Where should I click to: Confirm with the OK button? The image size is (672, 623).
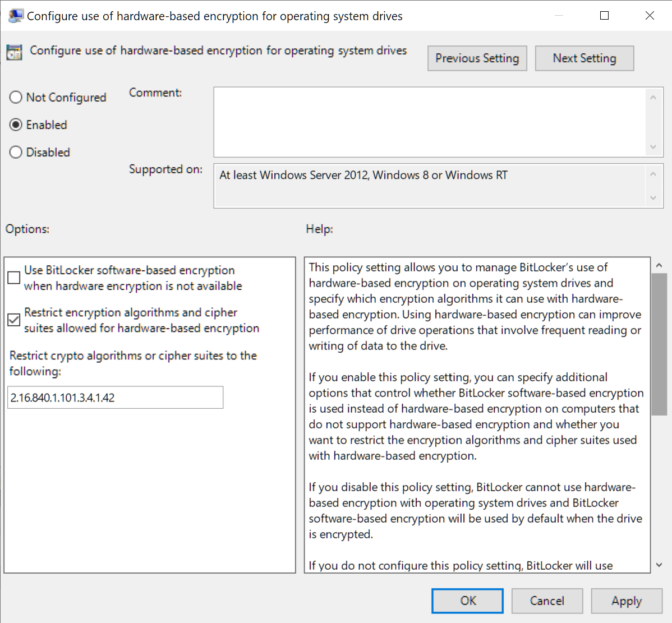[x=468, y=601]
